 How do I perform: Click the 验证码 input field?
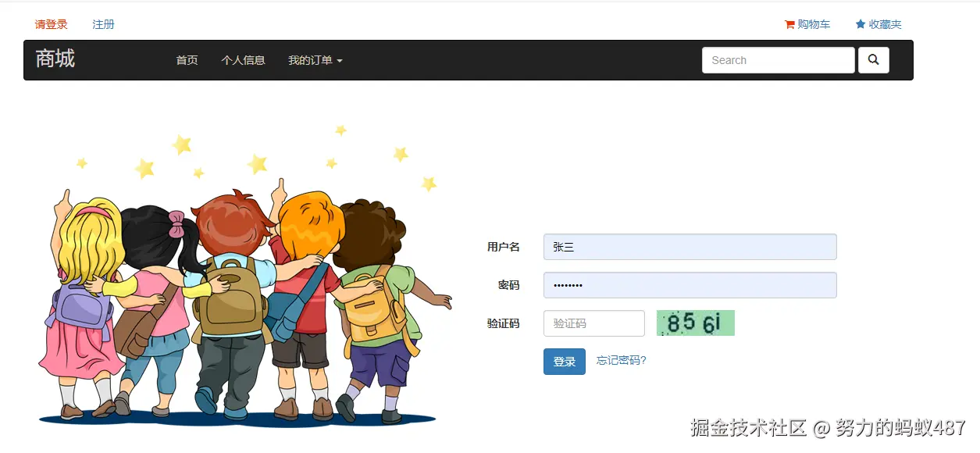click(x=594, y=323)
